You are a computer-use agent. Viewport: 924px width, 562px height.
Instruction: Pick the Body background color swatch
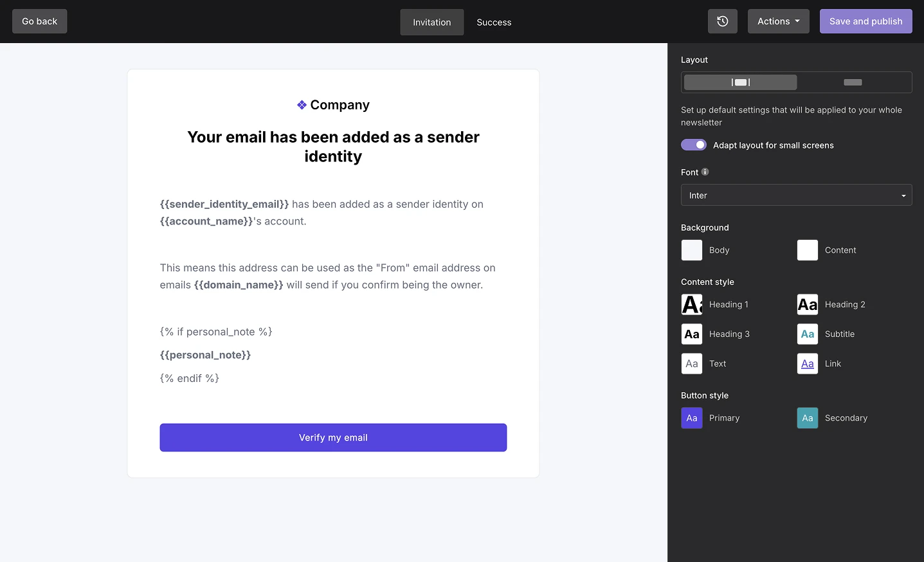pos(692,250)
